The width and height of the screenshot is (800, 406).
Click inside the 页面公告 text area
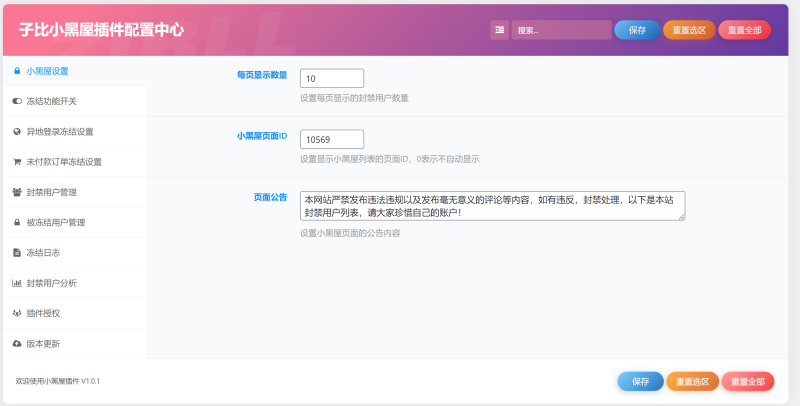click(492, 206)
